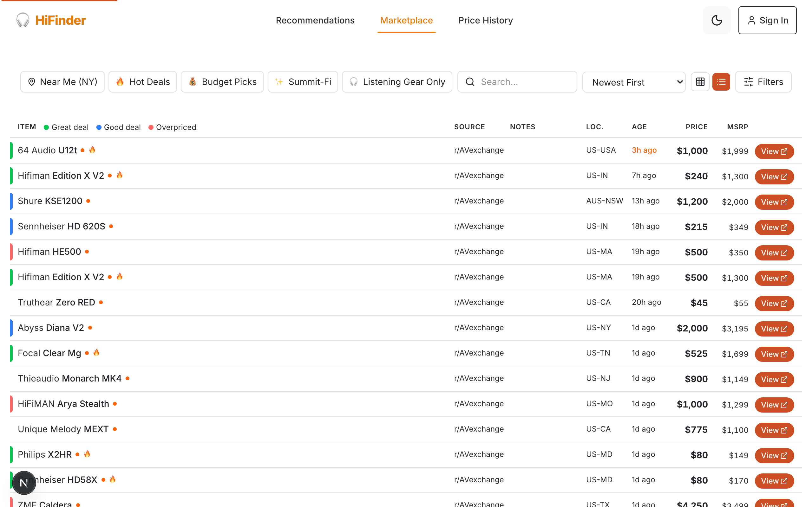Screen dimensions: 812x507
Task: Click the flame icon next to Focal Clear Mg
Action: (97, 352)
